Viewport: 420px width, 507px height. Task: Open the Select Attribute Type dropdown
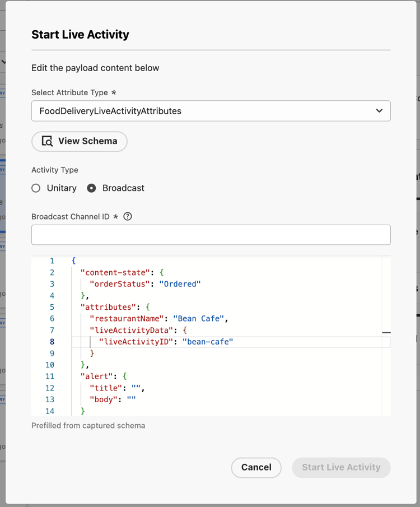[211, 111]
